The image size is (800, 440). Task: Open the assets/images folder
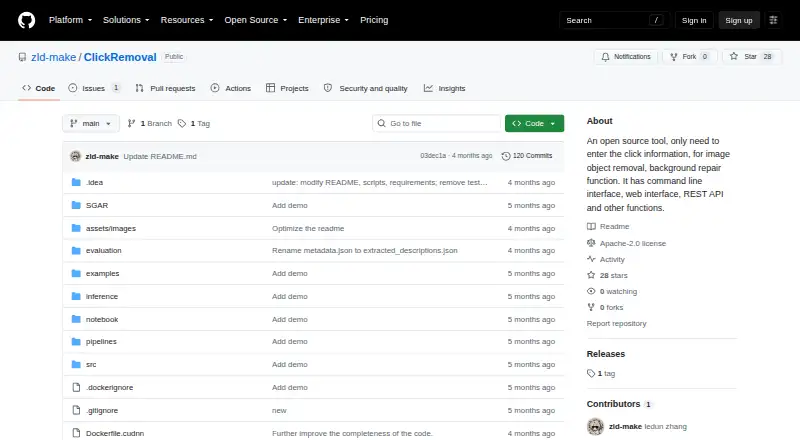click(111, 229)
